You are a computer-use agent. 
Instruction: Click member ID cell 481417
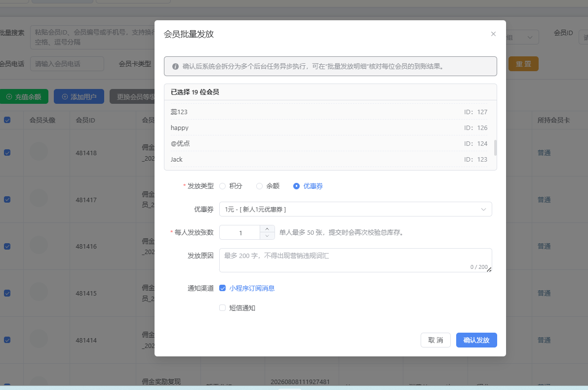coord(86,200)
